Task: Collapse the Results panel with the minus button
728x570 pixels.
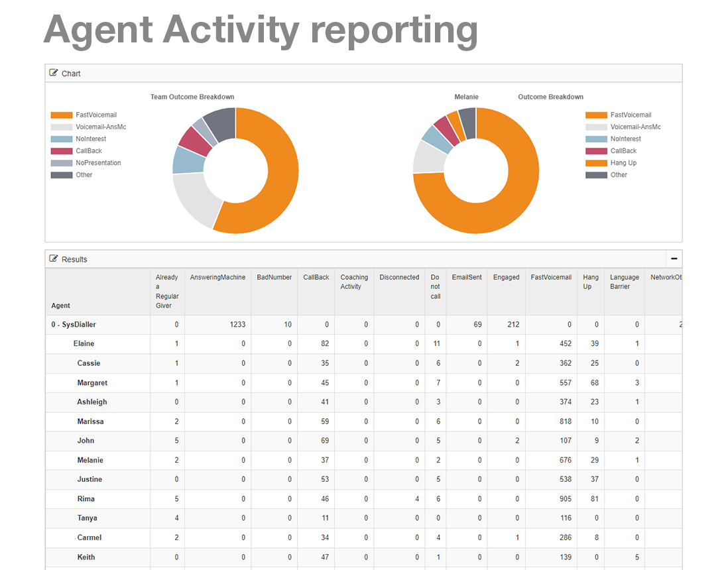Action: (674, 258)
